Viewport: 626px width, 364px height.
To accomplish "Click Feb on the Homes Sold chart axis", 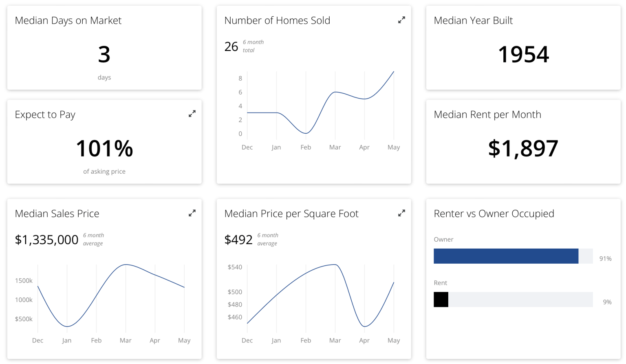I will click(306, 147).
